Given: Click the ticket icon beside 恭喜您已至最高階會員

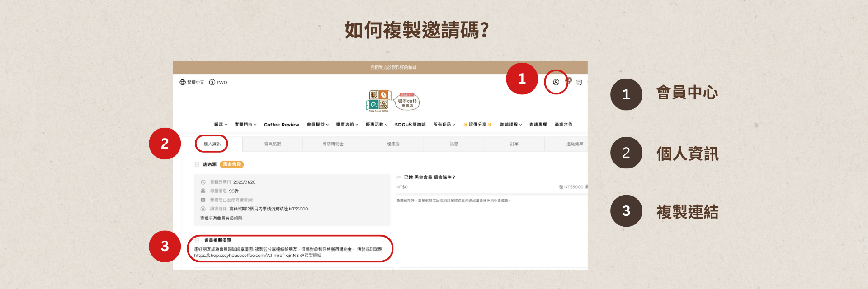Looking at the screenshot, I should click(x=203, y=200).
